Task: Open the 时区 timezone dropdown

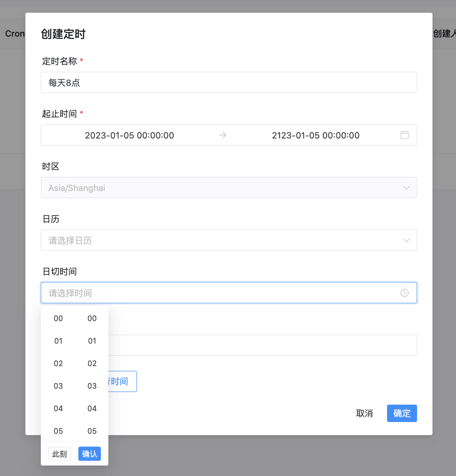Action: 228,187
